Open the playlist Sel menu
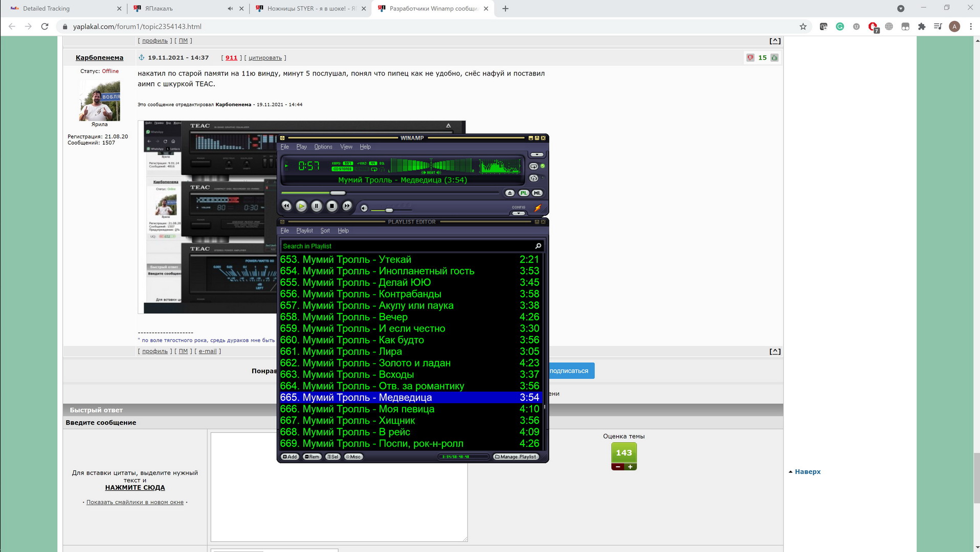 coord(333,457)
